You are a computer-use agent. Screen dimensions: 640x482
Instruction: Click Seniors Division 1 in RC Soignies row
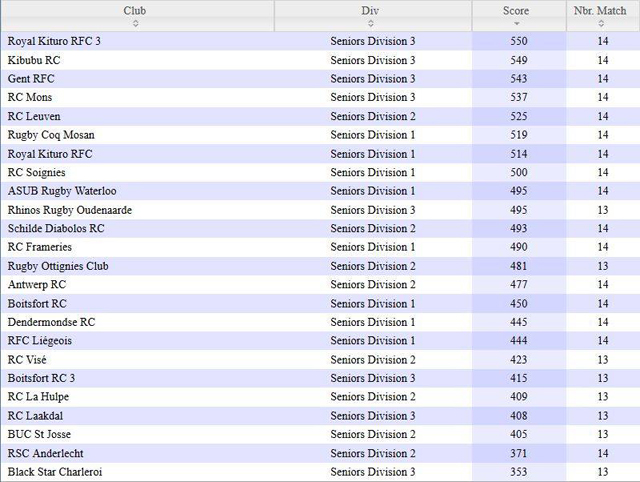373,172
